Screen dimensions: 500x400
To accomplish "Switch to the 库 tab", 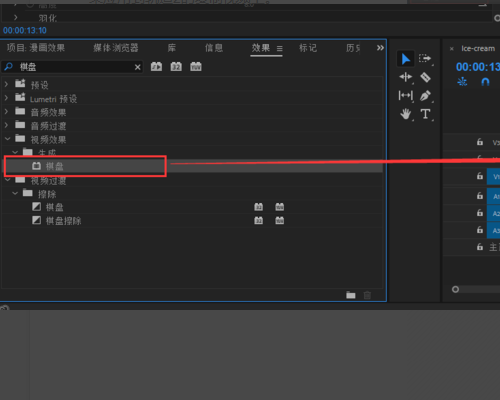I will [x=171, y=48].
